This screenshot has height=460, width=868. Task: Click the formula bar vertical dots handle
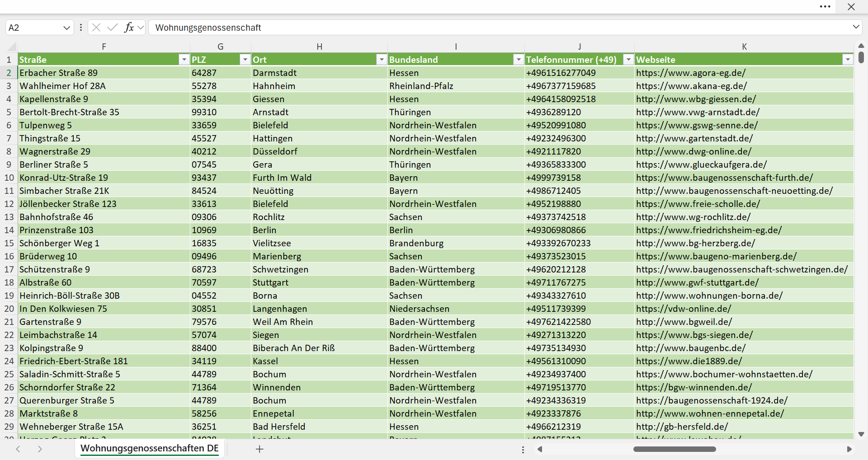80,28
